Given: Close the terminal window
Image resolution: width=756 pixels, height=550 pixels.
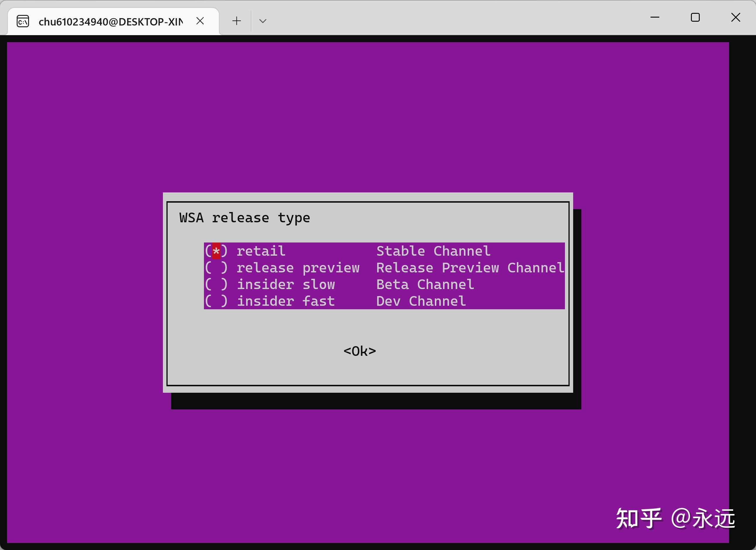Looking at the screenshot, I should (735, 17).
